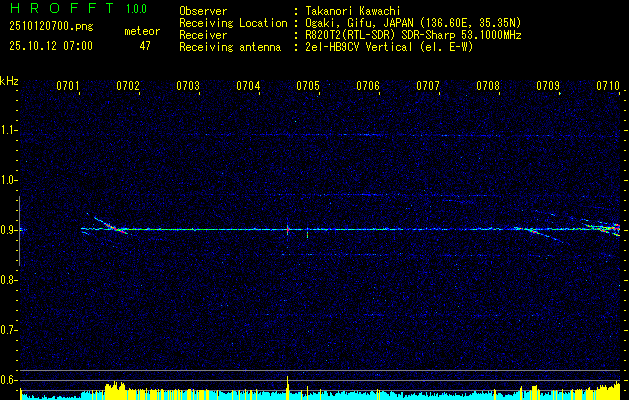
Task: Click the Receiving antenna label
Action: click(x=230, y=47)
